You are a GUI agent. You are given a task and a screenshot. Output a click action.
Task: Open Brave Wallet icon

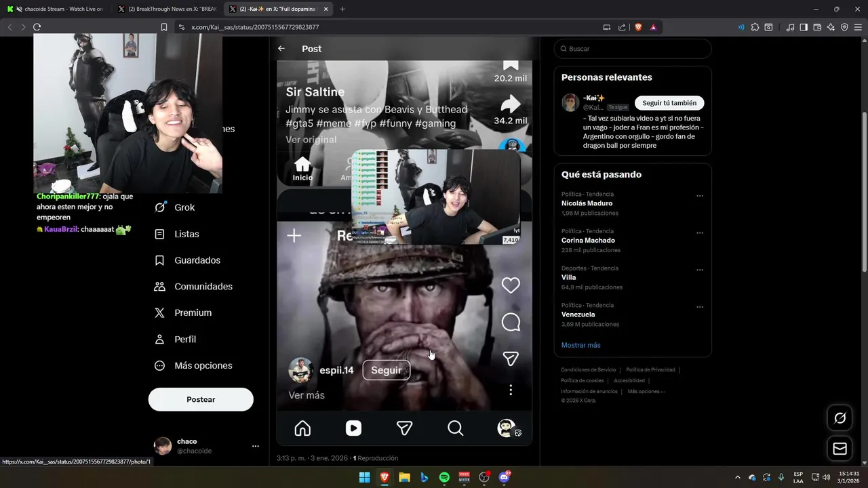click(817, 27)
